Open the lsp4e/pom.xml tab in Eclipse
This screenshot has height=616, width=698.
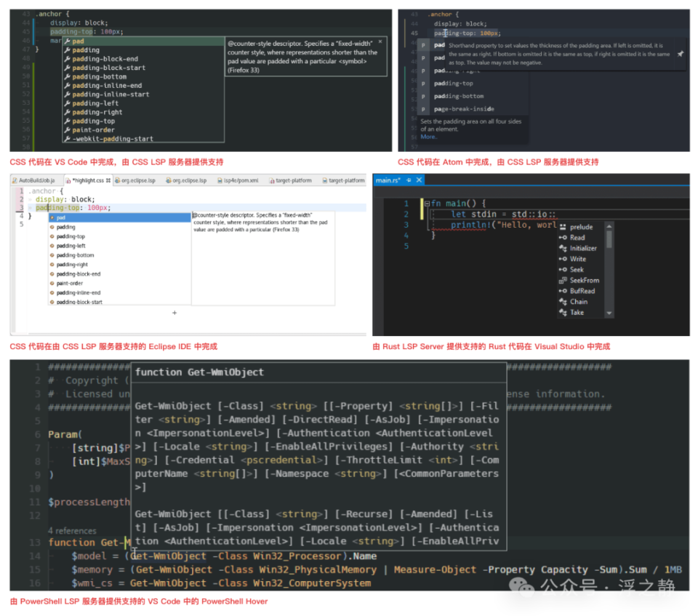coord(238,180)
